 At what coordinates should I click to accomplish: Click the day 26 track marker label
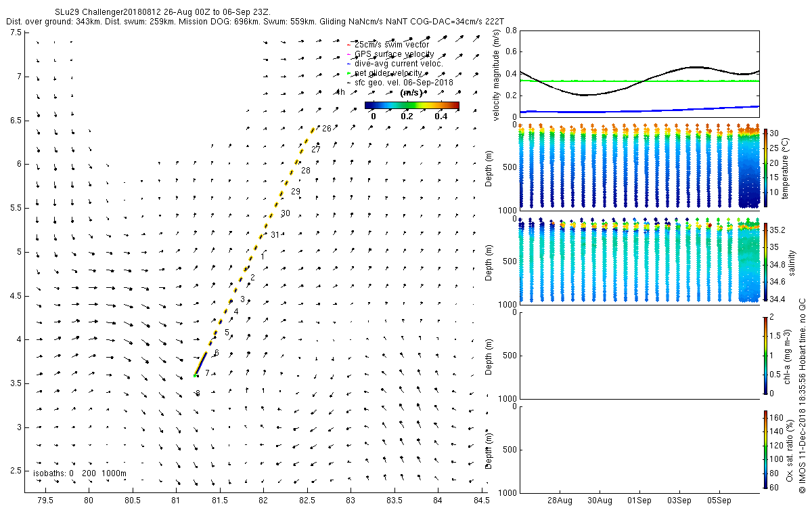(326, 129)
